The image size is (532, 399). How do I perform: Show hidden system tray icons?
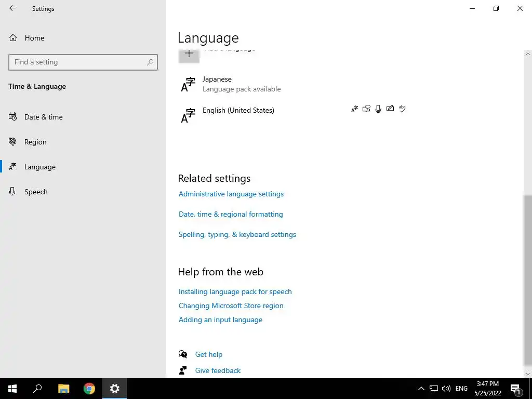click(x=421, y=389)
